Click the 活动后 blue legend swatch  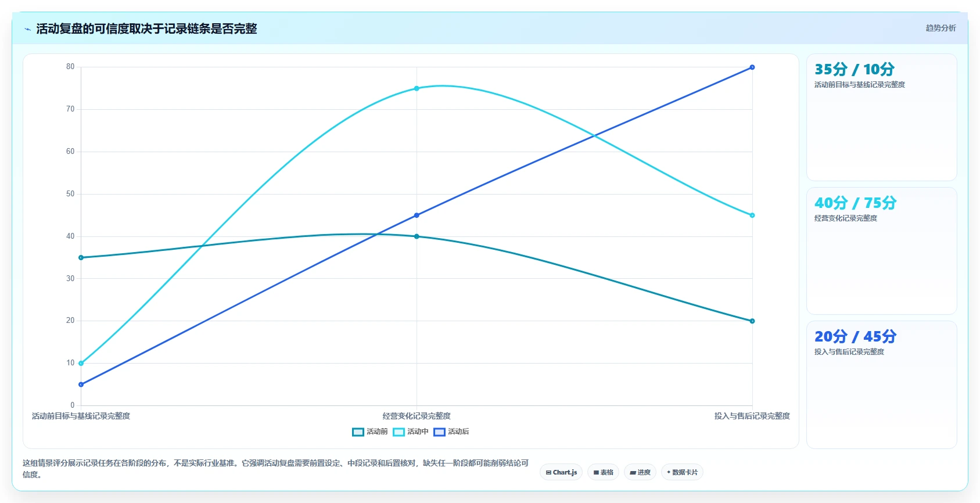(x=439, y=432)
